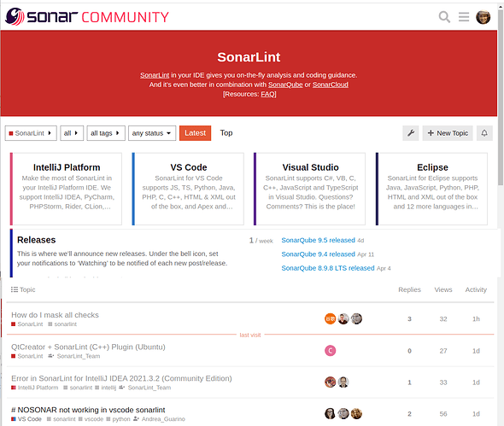Click second avatar on IntelliJ IDEA error topic

point(343,382)
